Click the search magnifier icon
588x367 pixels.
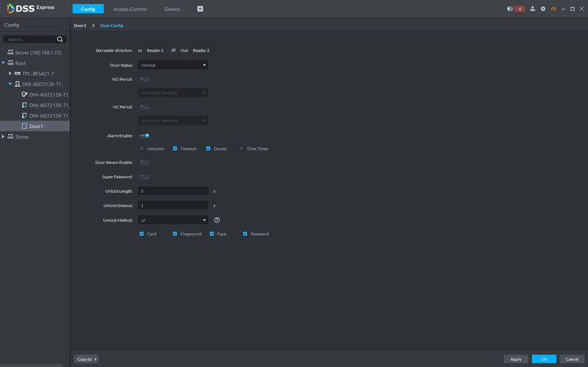click(60, 40)
